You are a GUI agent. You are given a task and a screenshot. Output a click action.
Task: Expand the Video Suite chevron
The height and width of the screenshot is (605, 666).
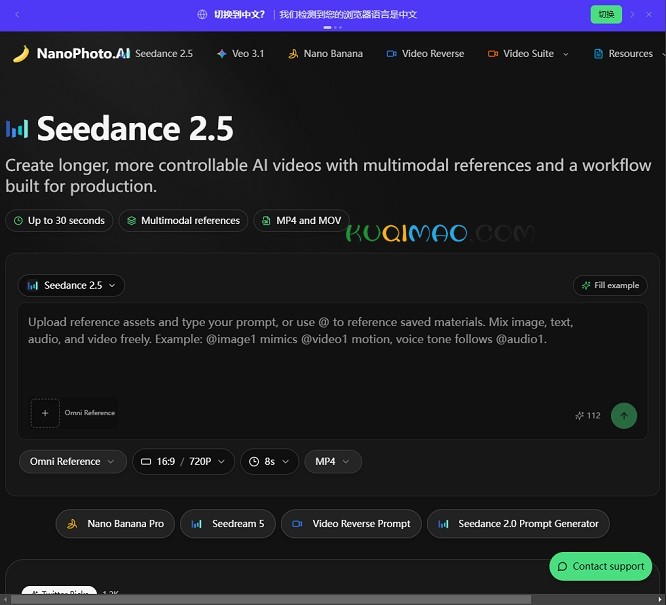point(565,54)
